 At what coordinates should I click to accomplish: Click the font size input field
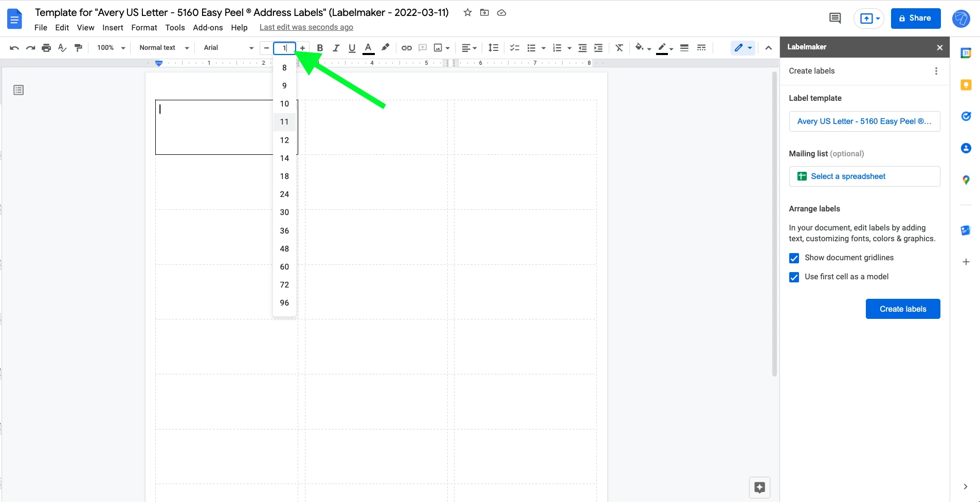click(284, 48)
